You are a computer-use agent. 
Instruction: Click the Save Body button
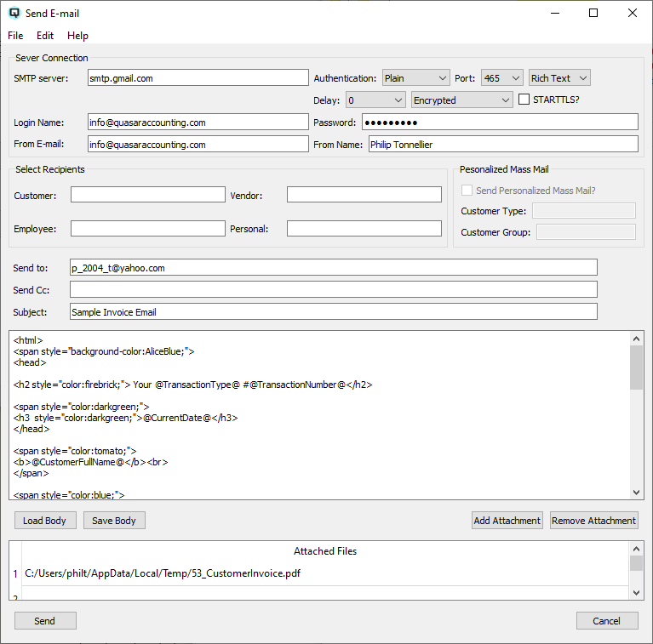pyautogui.click(x=114, y=521)
